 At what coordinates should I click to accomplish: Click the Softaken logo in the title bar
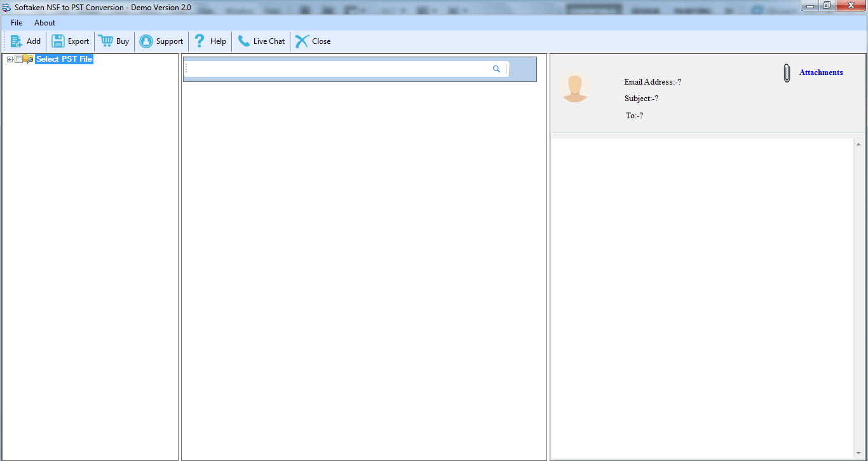click(x=6, y=7)
